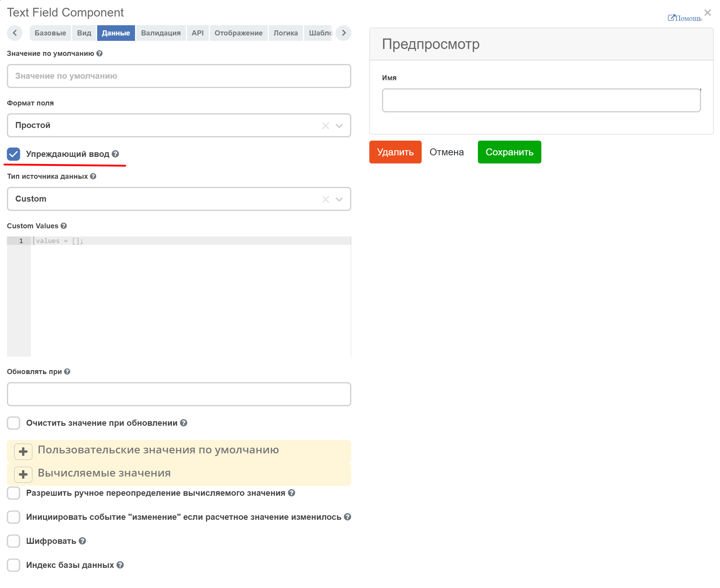Open the Отображение tab
This screenshot has height=588, width=720.
[x=238, y=33]
